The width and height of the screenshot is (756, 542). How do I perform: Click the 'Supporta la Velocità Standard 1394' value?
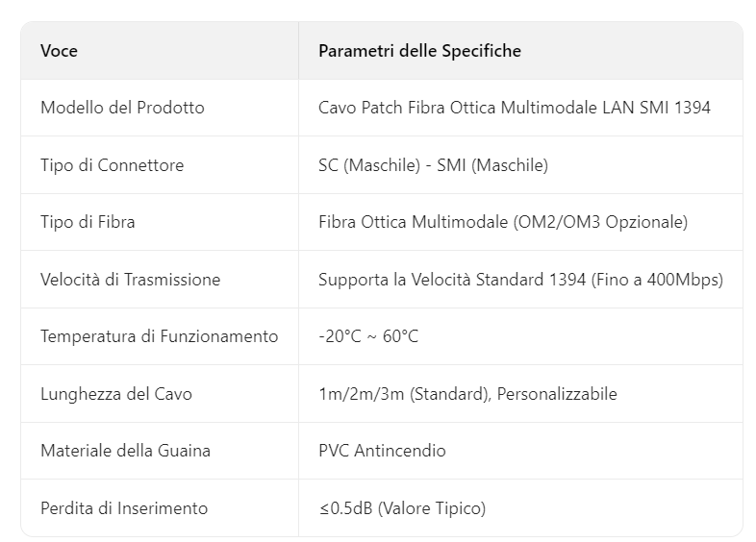tap(452, 280)
